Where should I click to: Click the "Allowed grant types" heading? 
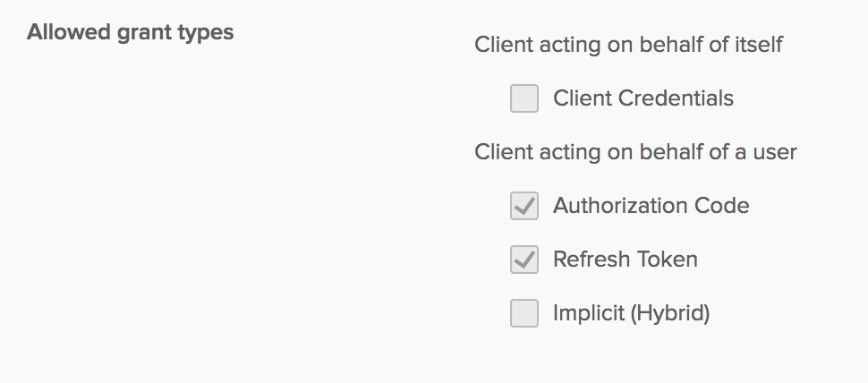131,33
